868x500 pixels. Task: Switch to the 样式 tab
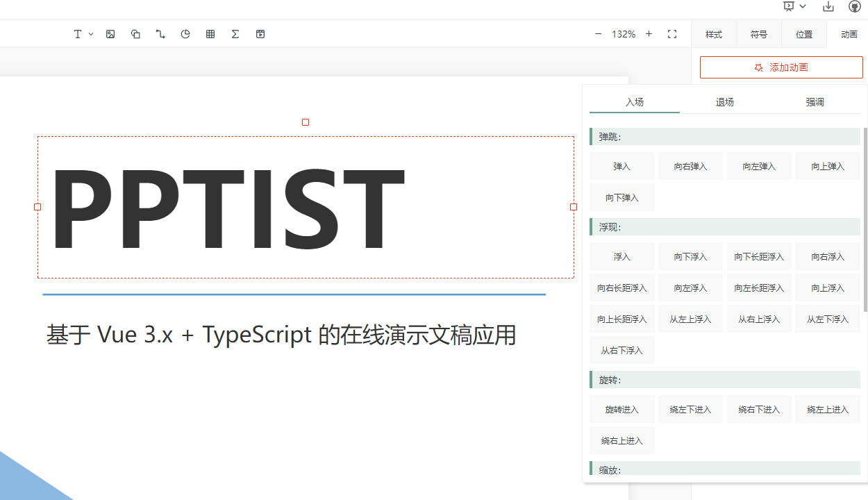[714, 34]
